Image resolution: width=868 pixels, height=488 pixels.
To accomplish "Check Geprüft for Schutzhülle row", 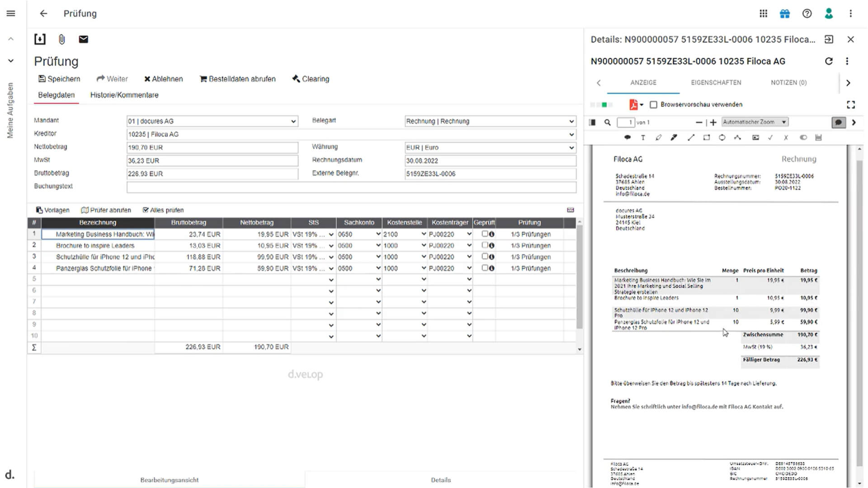I will coord(485,257).
